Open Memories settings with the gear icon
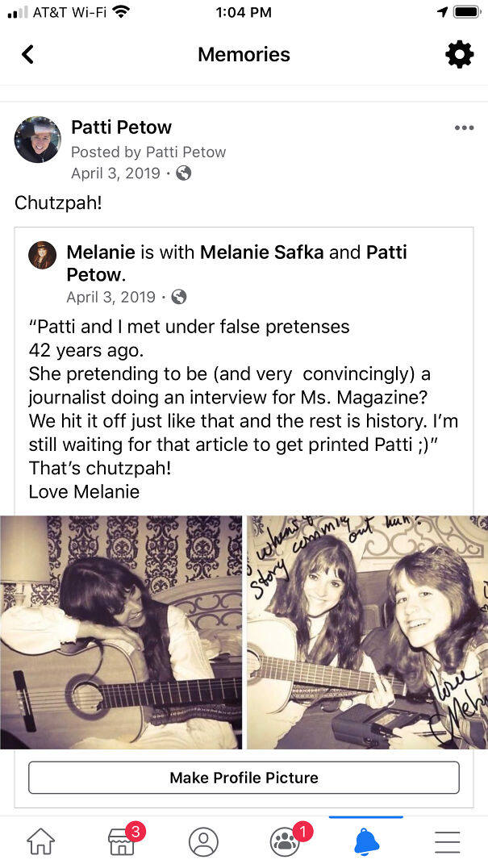The width and height of the screenshot is (488, 868). click(x=459, y=54)
